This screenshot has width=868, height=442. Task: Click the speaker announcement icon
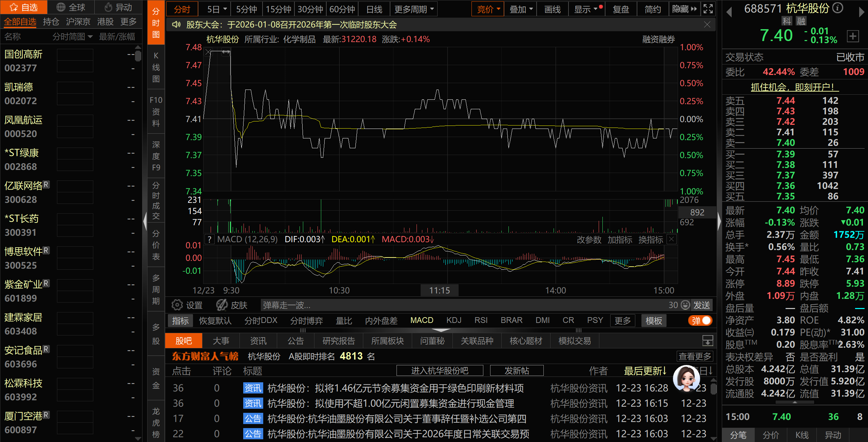(176, 25)
